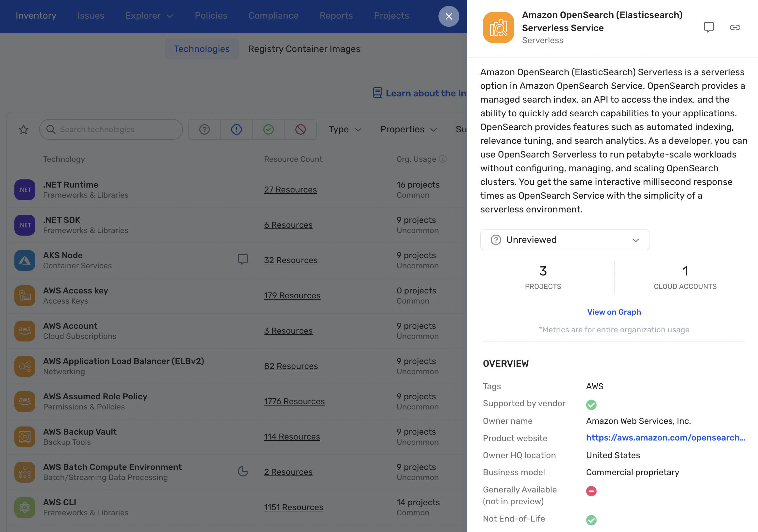Open 27 Resources for .NET Runtime
The width and height of the screenshot is (758, 532).
(x=290, y=190)
